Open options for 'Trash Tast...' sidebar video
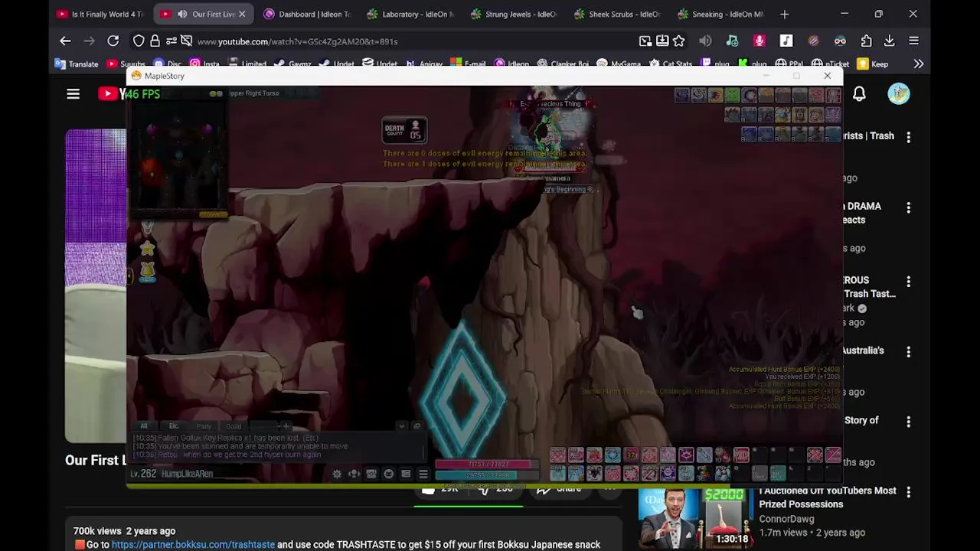Viewport: 980px width, 551px height. tap(908, 282)
